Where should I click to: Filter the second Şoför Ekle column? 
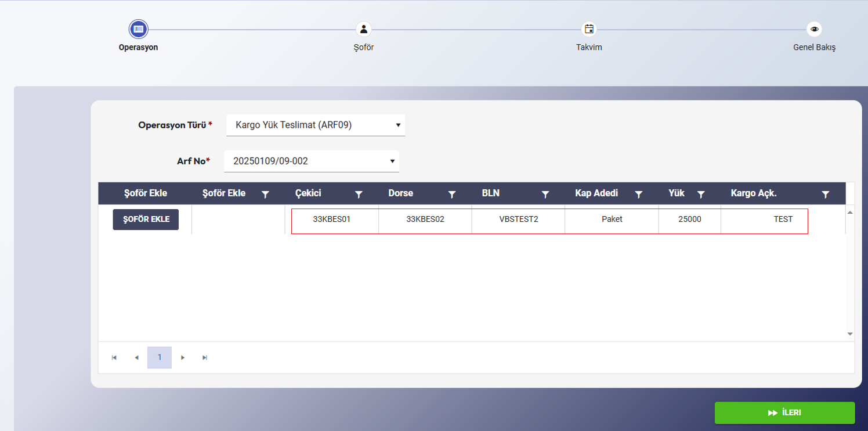click(265, 195)
